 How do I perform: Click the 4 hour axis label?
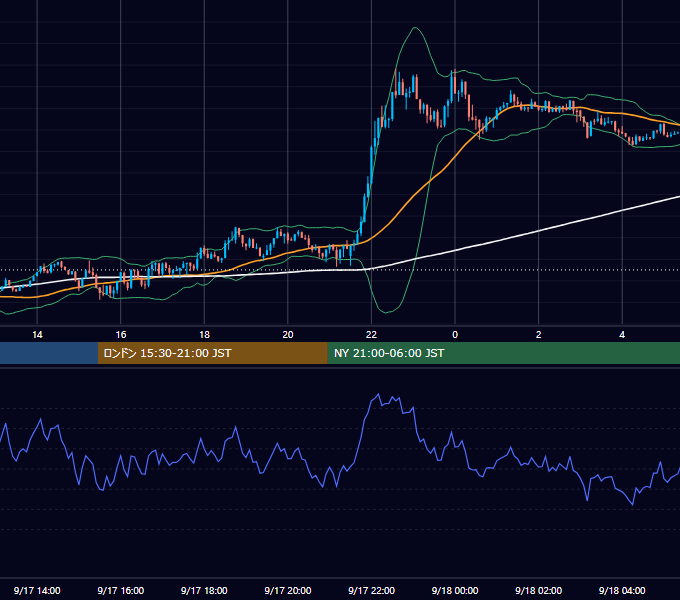tap(622, 335)
